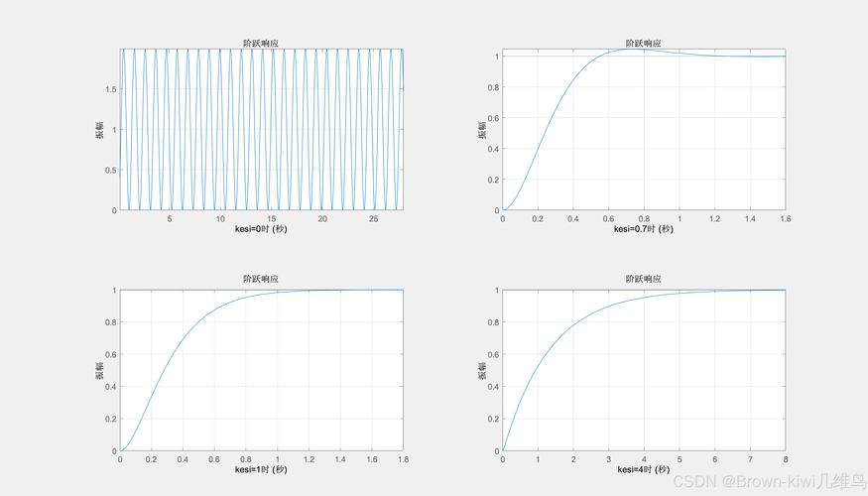The width and height of the screenshot is (868, 496).
Task: Click the x-axis tick 25 in the kesi=0 plot
Action: pos(373,219)
